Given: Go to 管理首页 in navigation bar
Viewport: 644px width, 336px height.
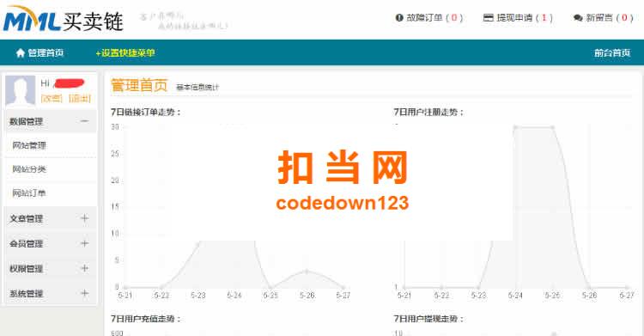Looking at the screenshot, I should (46, 52).
